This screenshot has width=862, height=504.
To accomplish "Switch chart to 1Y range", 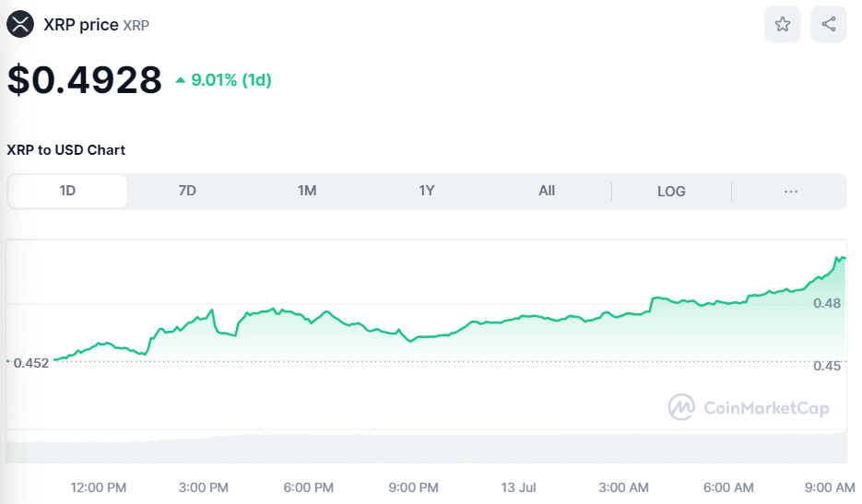I will coord(427,191).
